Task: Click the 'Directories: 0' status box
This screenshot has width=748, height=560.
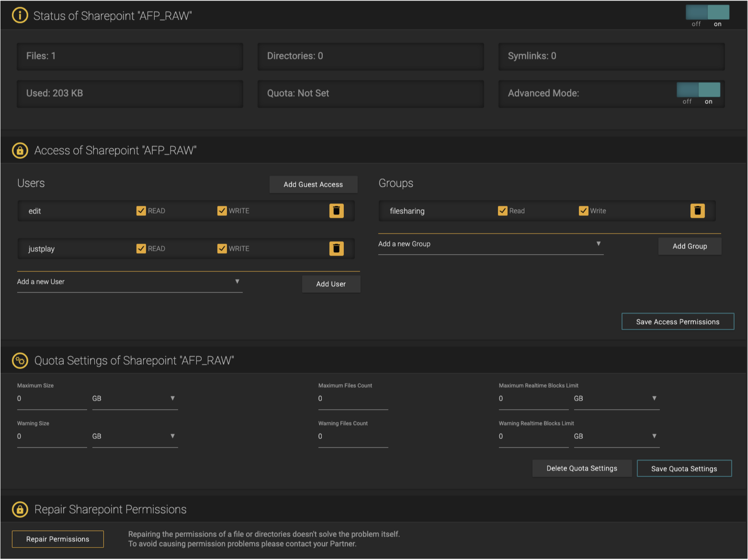Action: pos(371,56)
